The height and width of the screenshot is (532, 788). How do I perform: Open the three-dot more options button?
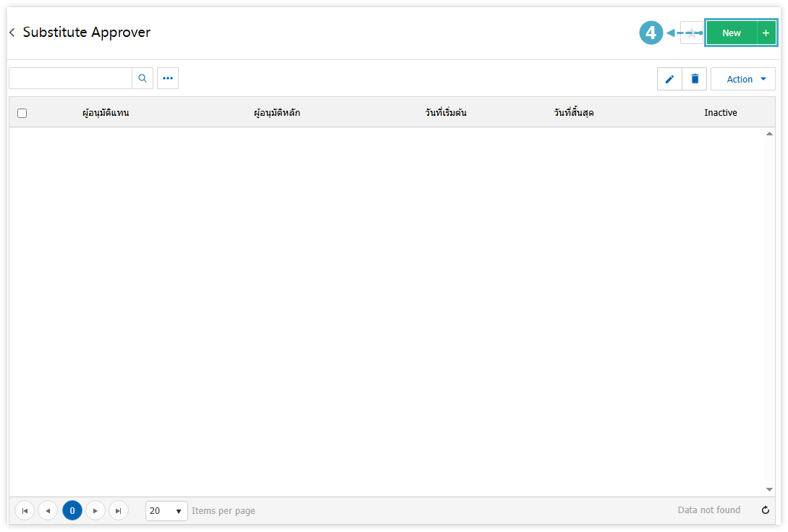pyautogui.click(x=168, y=78)
